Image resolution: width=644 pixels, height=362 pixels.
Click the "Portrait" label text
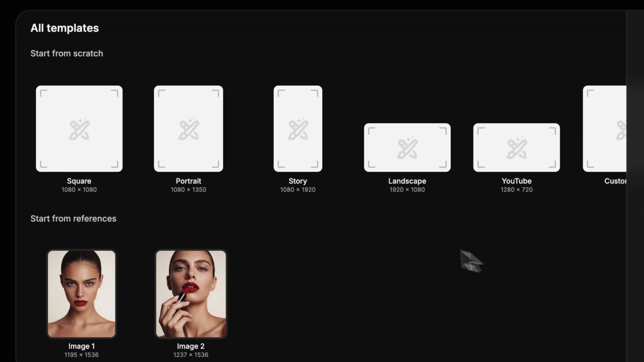pyautogui.click(x=189, y=181)
